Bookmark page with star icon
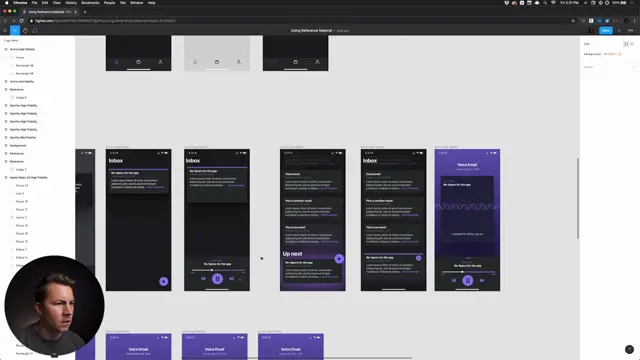This screenshot has width=640, height=360. click(x=573, y=21)
